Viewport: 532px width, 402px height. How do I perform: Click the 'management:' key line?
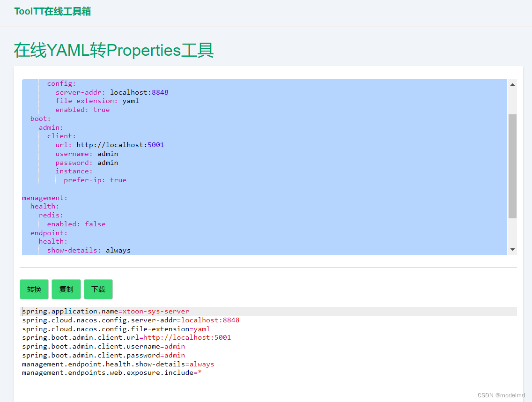tap(45, 198)
